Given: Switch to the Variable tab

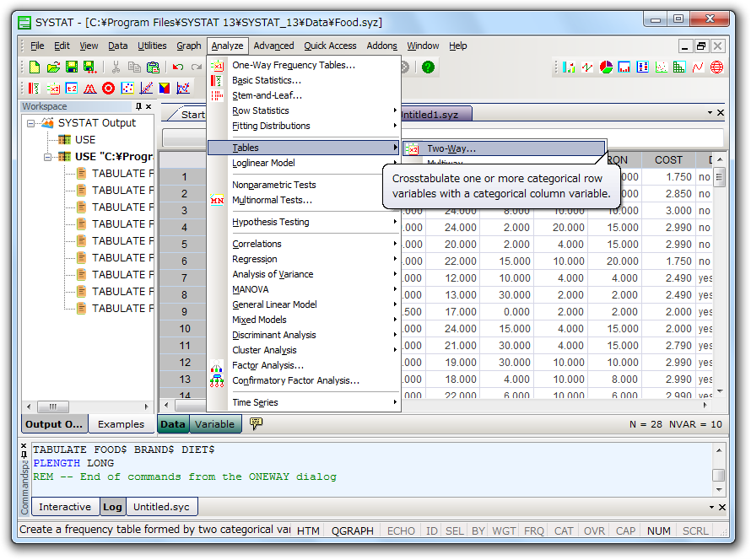Looking at the screenshot, I should [214, 424].
